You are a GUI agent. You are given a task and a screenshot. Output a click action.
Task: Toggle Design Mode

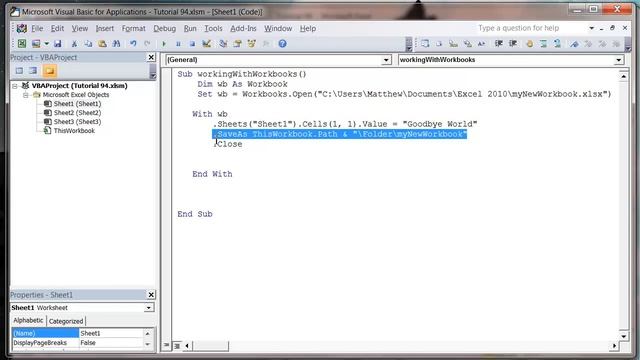[x=207, y=44]
